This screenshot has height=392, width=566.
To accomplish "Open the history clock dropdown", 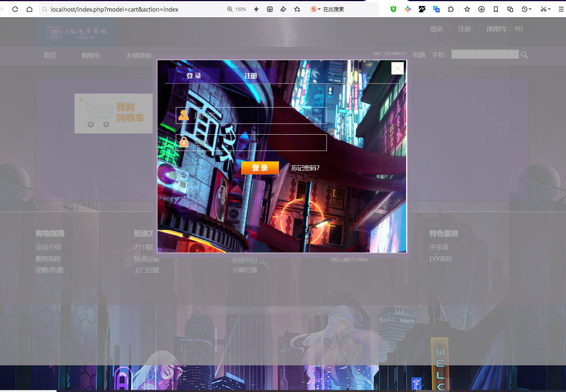I will tap(527, 9).
